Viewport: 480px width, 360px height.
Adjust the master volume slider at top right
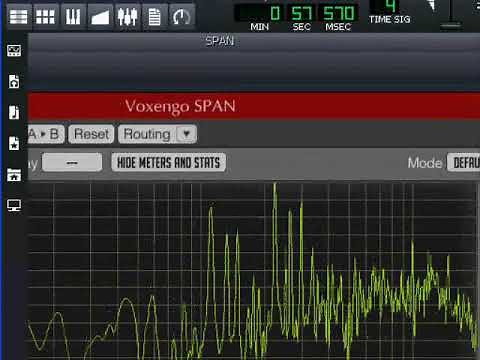coord(451,24)
